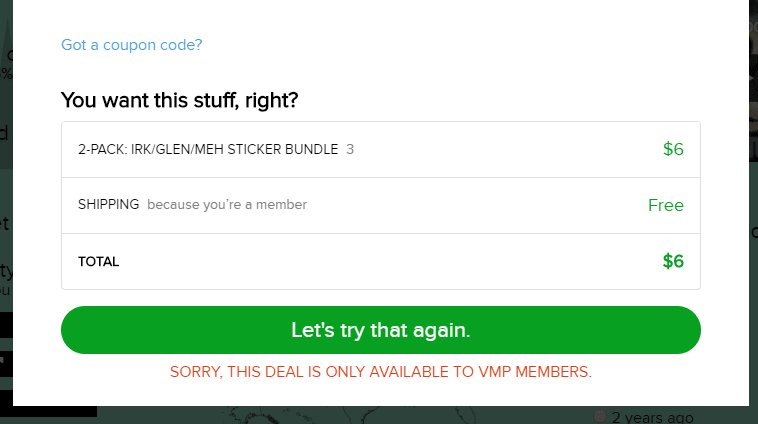
Task: Click the dark backdrop below the dialog
Action: coord(400,415)
